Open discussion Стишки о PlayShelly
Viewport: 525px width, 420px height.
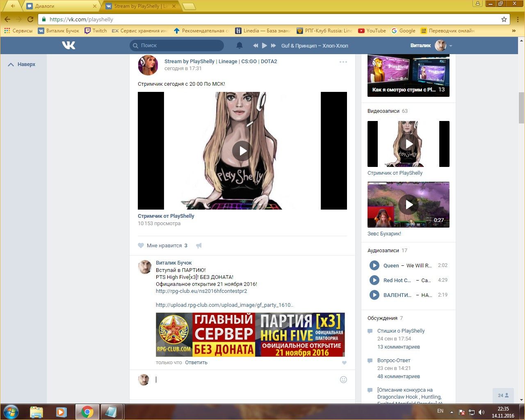click(x=401, y=331)
